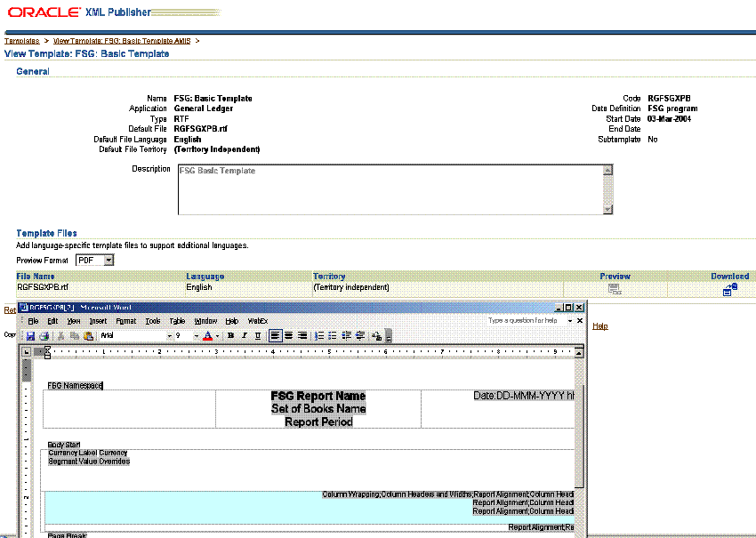The height and width of the screenshot is (538, 756).
Task: Open the font name dropdown arrow
Action: (x=169, y=336)
